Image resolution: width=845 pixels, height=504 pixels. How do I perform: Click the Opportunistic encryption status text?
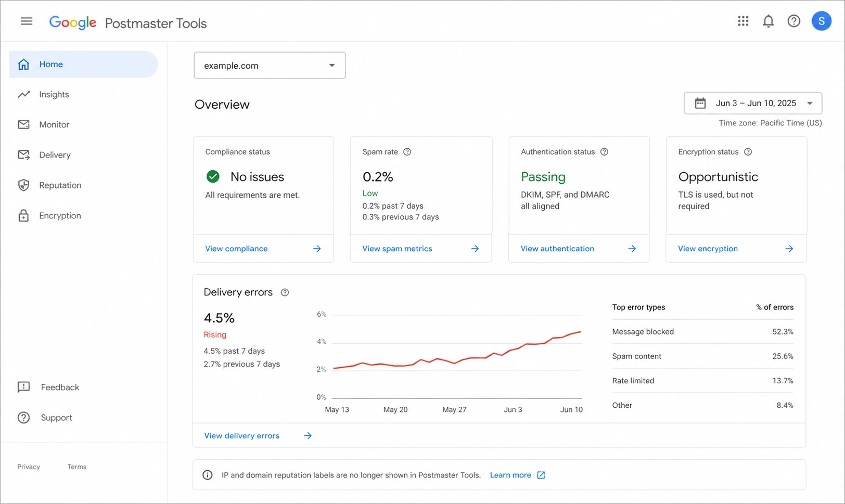pyautogui.click(x=718, y=177)
